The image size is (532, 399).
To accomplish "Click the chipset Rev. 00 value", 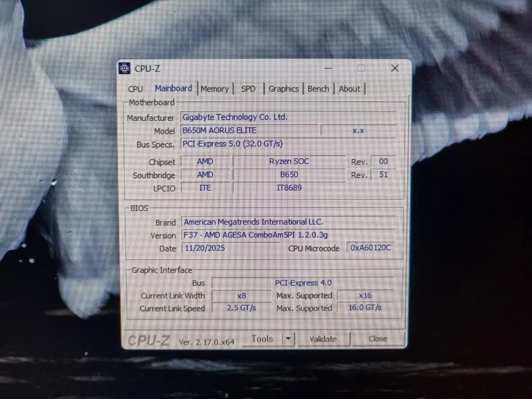I will coord(383,161).
